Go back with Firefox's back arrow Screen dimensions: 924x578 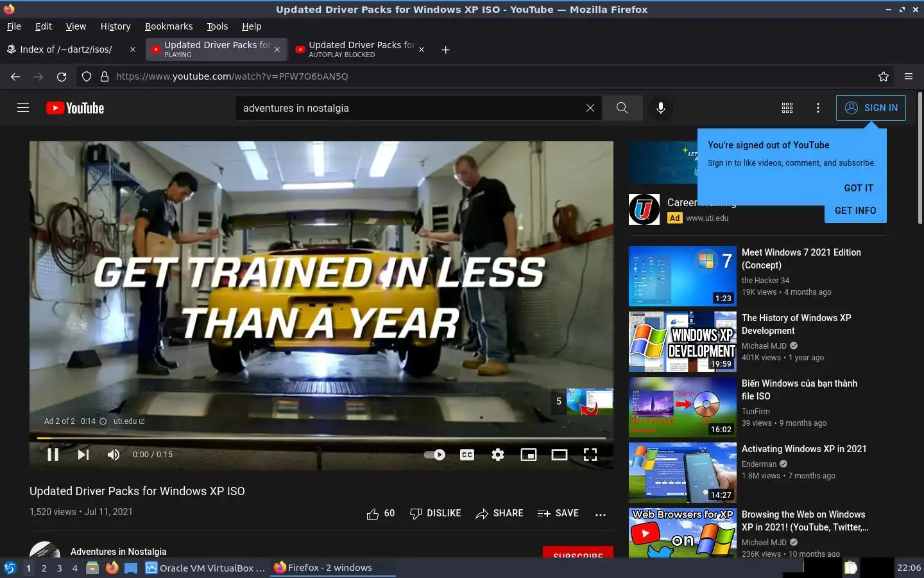pos(15,76)
